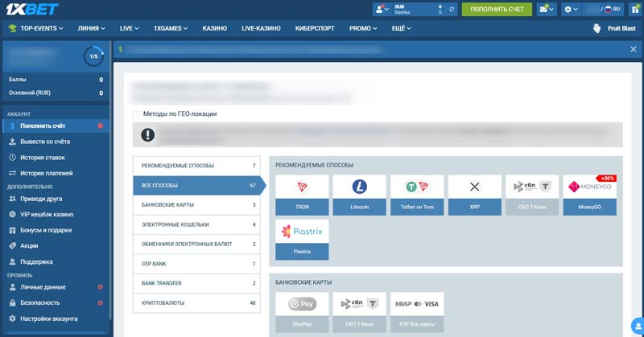Pick the Tether on Tron payment tile
The image size is (644, 337).
417,195
